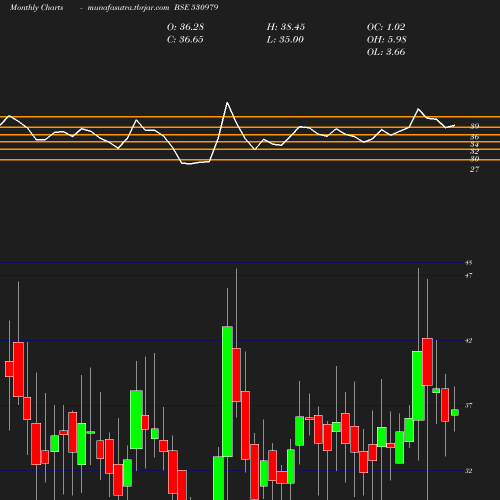Viewport: 500px width, 500px height.
Task: Click the last green candle at right end
Action: click(455, 413)
